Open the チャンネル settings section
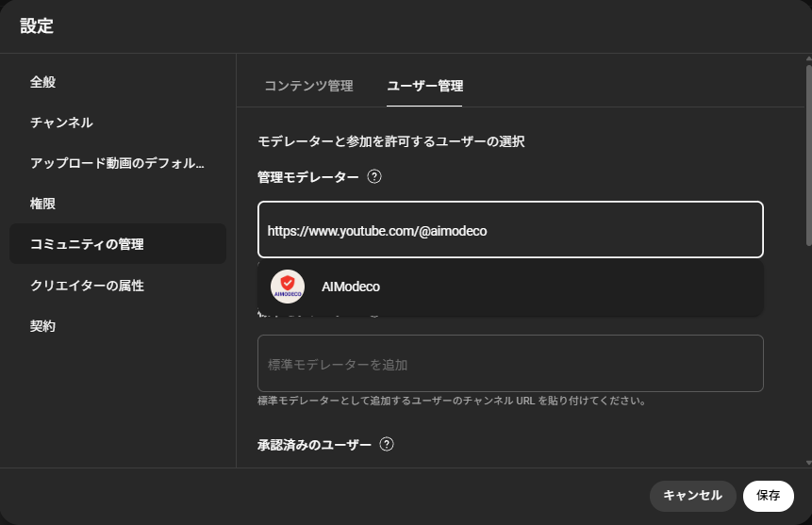The height and width of the screenshot is (525, 812). 61,123
